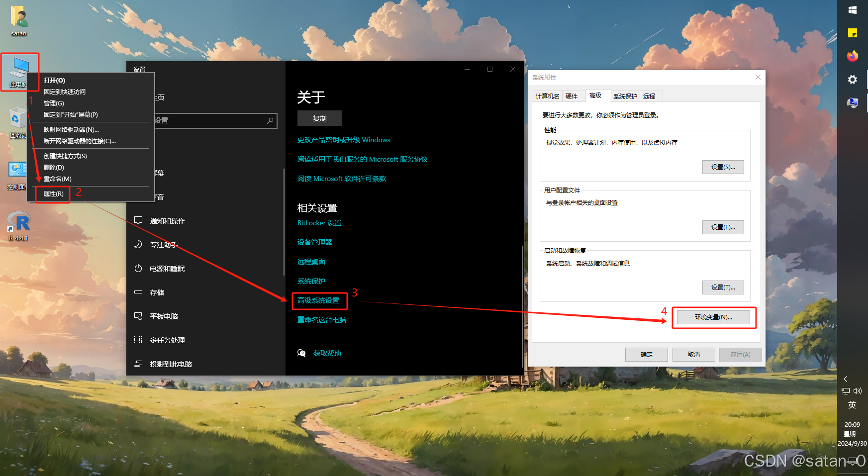Choose 固定到"开始"屏幕(P) menu entry

91,114
